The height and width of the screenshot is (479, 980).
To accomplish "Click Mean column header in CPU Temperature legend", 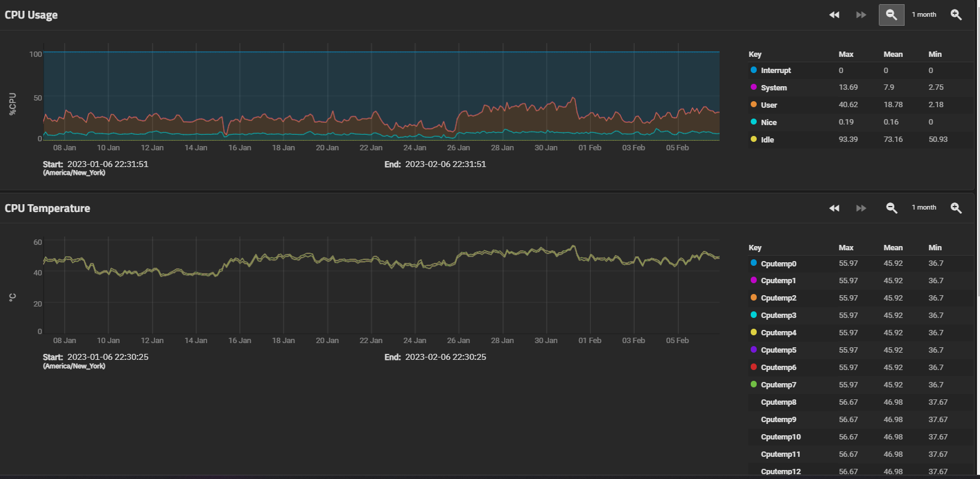I will click(x=893, y=248).
